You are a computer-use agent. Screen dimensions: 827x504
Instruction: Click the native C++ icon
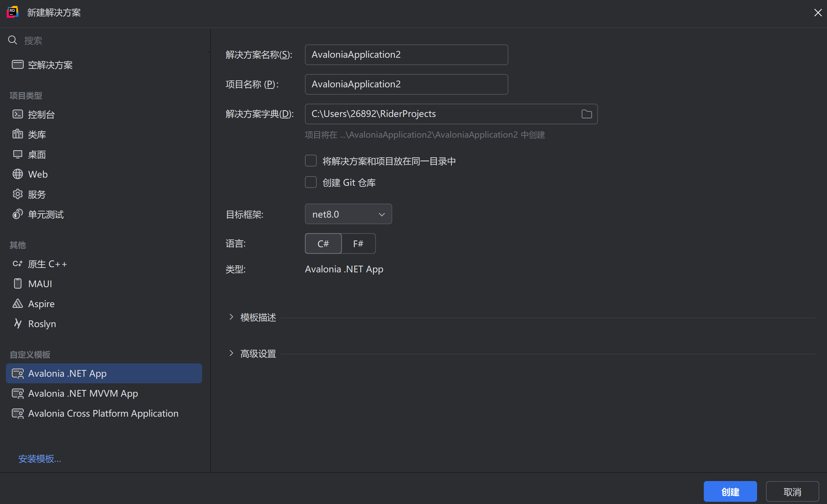17,264
